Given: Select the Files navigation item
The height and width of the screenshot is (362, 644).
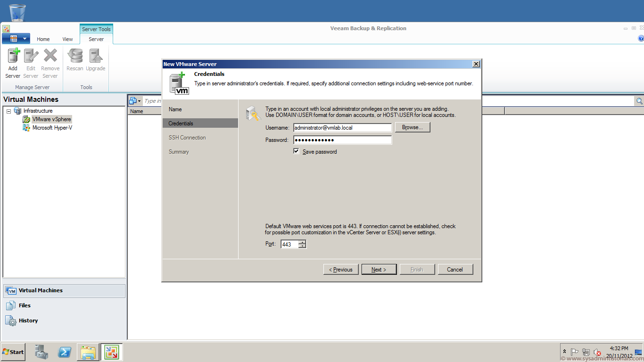Looking at the screenshot, I should click(x=65, y=305).
